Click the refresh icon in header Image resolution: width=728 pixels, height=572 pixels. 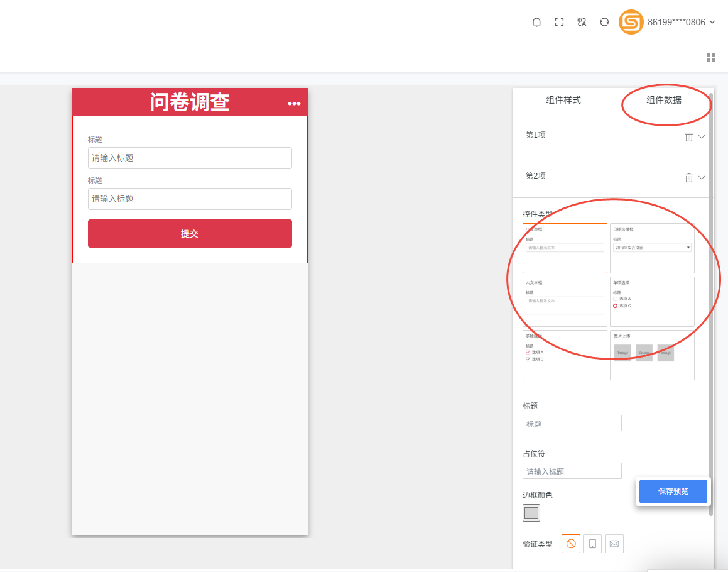coord(604,22)
